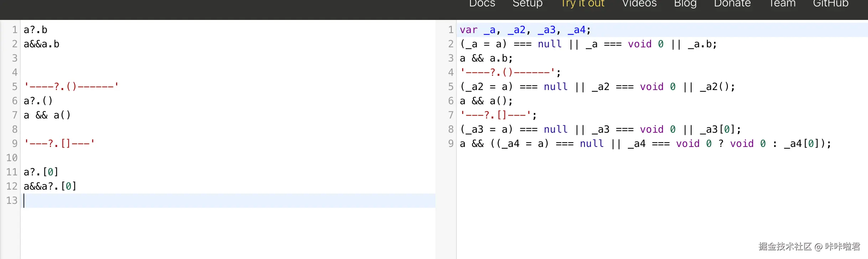Screen dimensions: 868x259
Task: Click input line 'a && a()'
Action: (47, 115)
